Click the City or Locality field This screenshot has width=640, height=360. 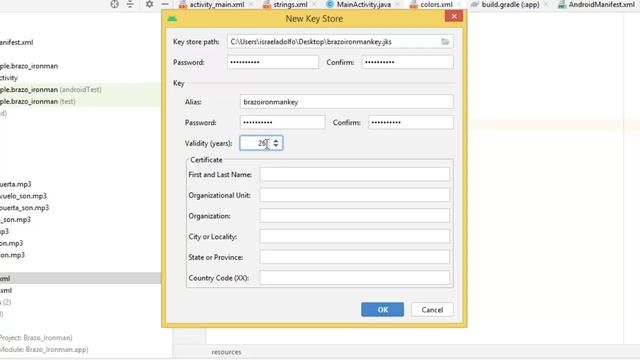tap(354, 236)
